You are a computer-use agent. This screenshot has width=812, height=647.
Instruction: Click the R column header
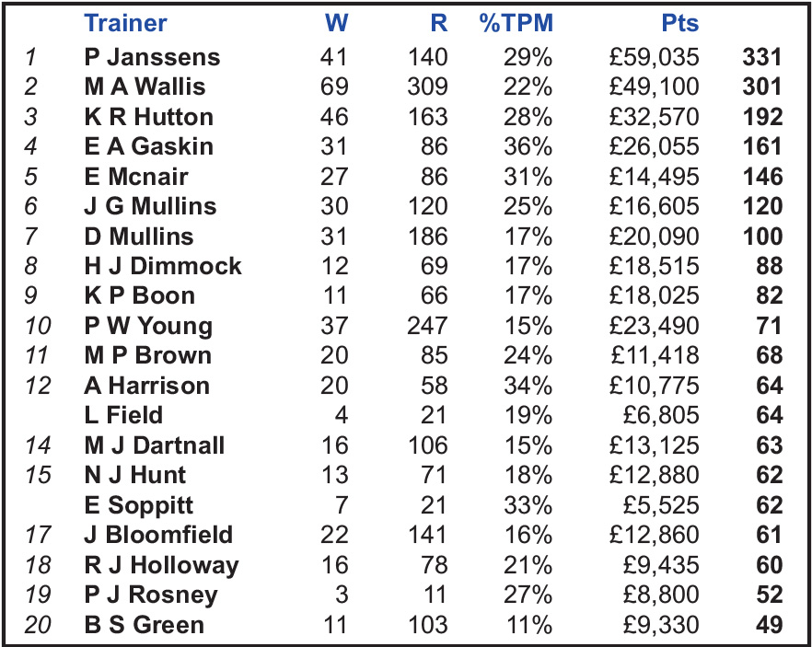[x=438, y=23]
